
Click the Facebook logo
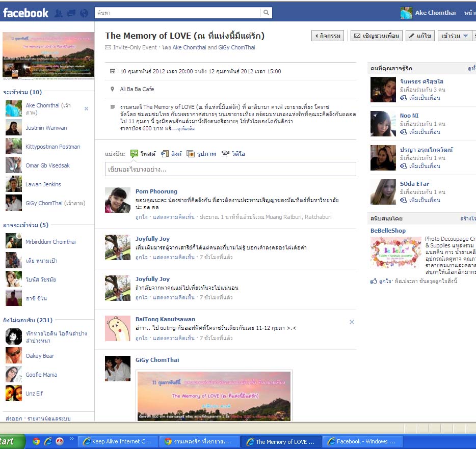click(26, 13)
